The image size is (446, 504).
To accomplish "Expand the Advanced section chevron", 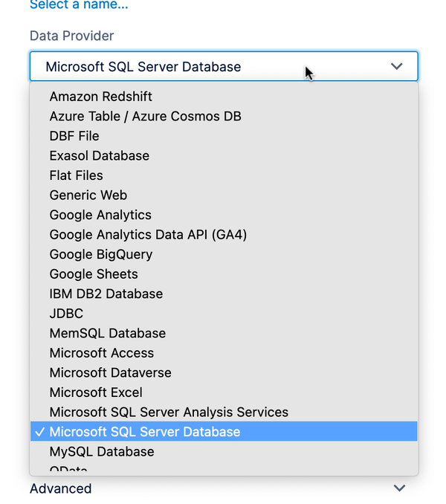I will tap(399, 488).
